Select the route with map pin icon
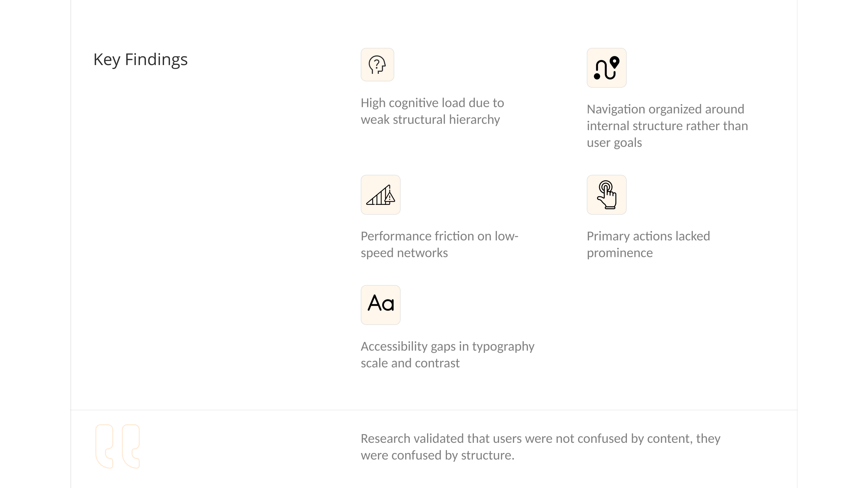 [606, 68]
